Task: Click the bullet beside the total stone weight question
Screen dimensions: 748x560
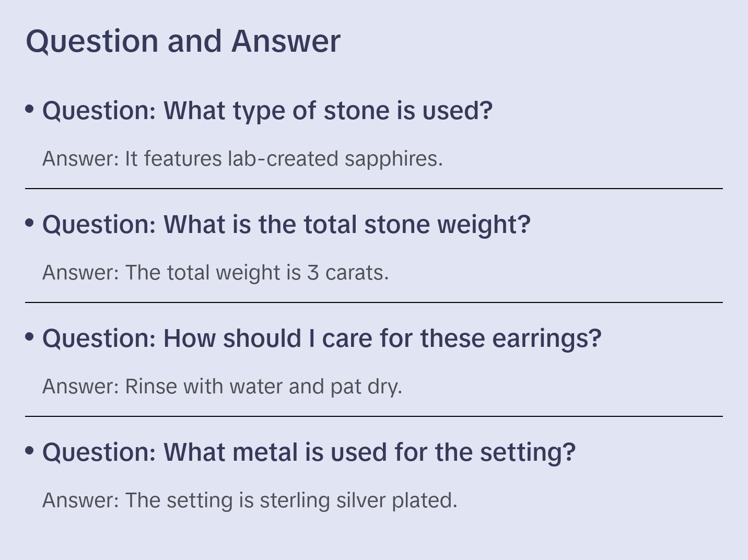Action: coord(30,223)
